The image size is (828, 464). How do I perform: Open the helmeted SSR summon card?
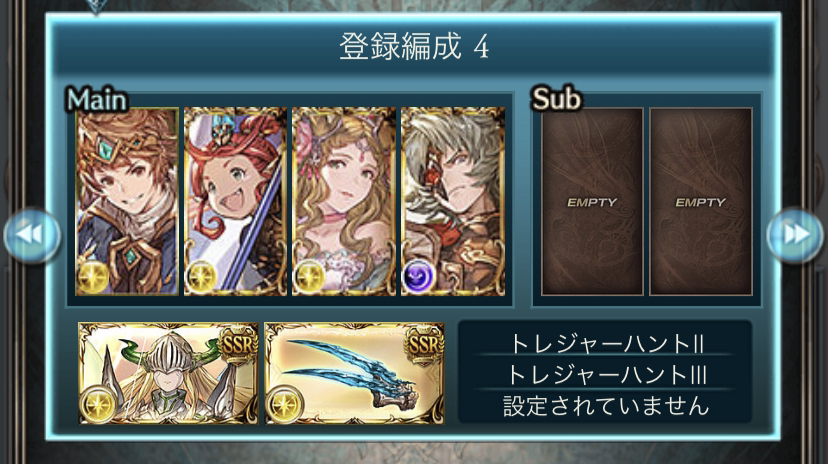168,374
